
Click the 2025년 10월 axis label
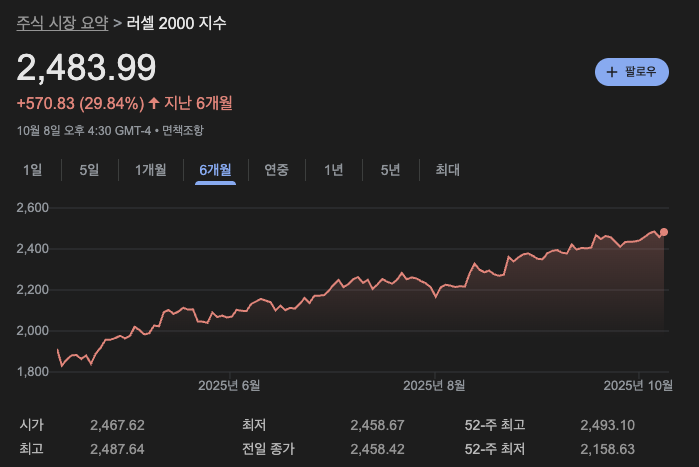(x=638, y=385)
